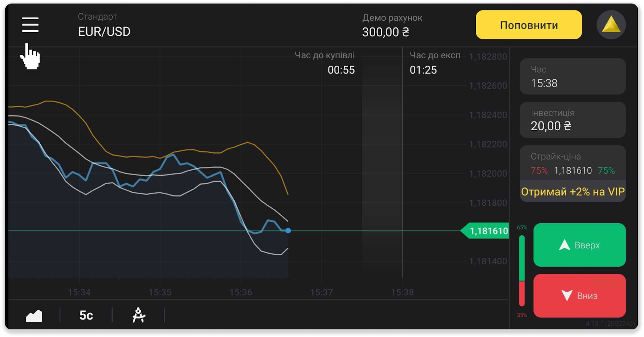Viewport: 644px width, 337px height.
Task: Click the 15:37 time axis label
Action: 321,292
